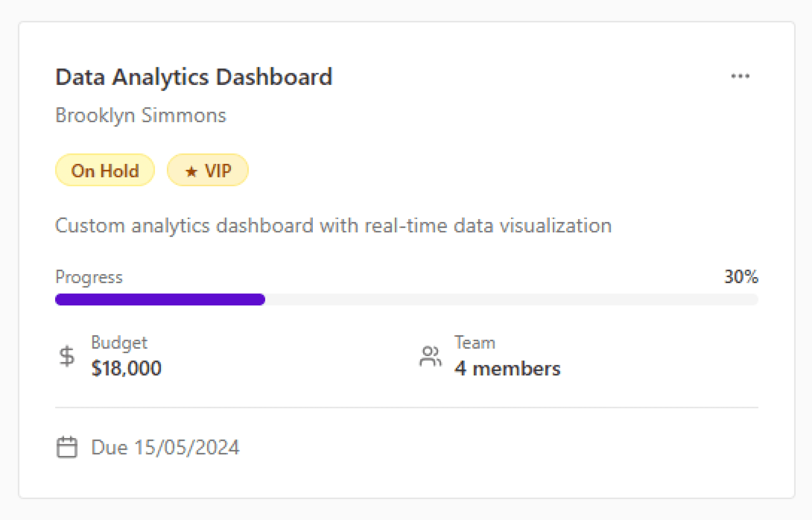Screen dimensions: 812x520
Task: Click the custom analytics dashboard description
Action: (333, 226)
